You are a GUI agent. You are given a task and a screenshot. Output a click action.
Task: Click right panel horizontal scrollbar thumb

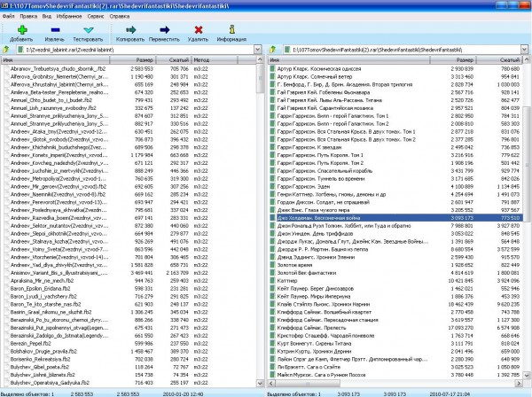308,384
